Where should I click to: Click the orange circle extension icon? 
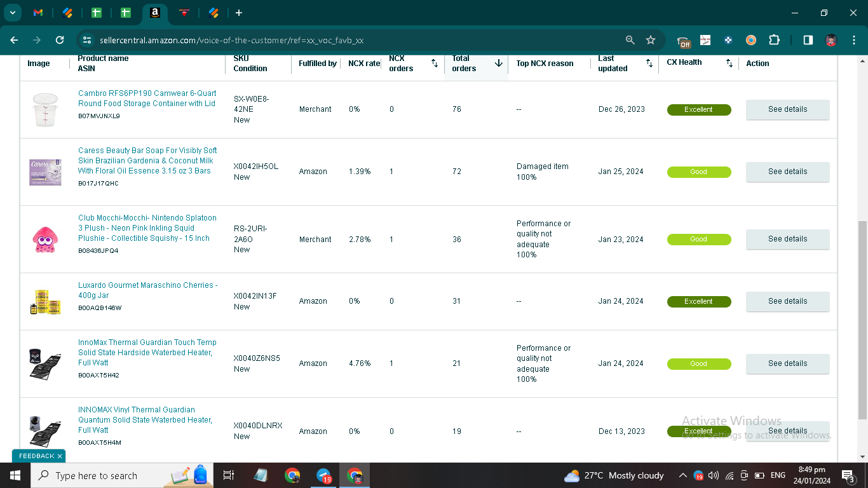pyautogui.click(x=751, y=40)
